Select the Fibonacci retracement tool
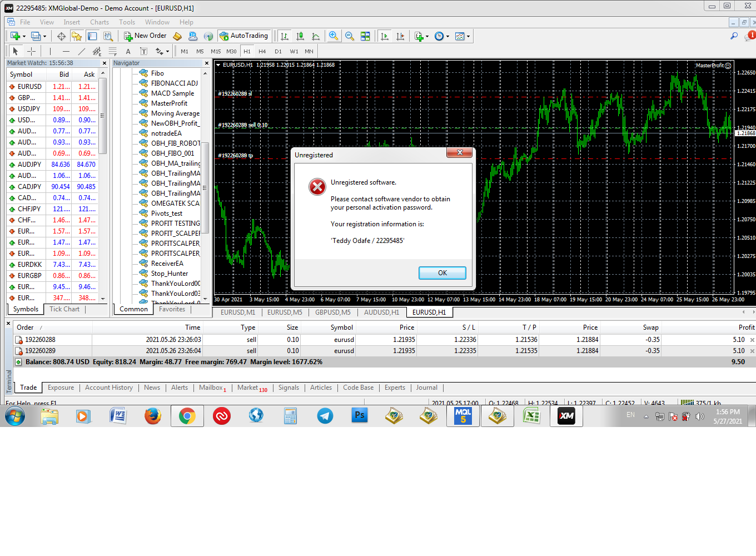 [112, 51]
